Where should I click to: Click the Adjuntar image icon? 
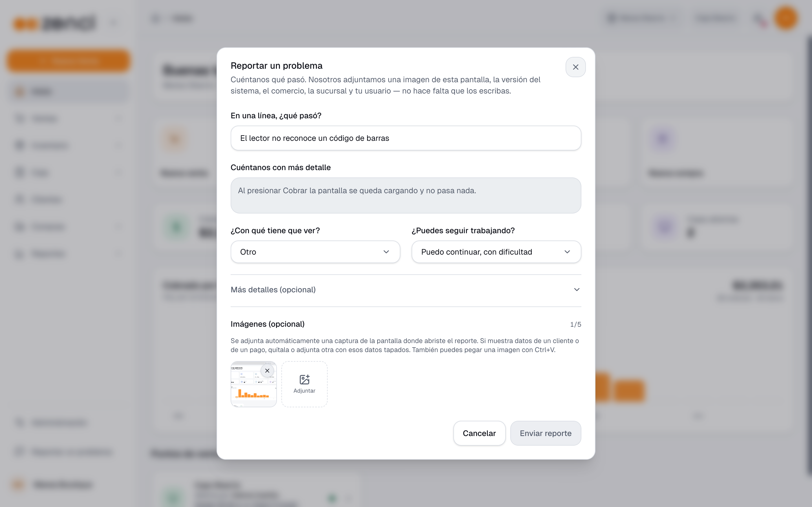tap(304, 380)
